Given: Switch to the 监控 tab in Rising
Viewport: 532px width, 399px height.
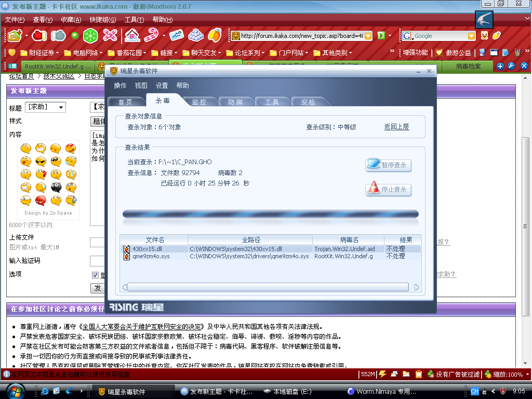Looking at the screenshot, I should (x=199, y=102).
